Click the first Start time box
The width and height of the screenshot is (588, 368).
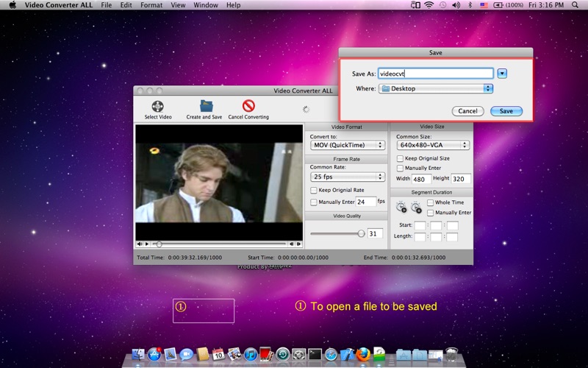coord(420,225)
